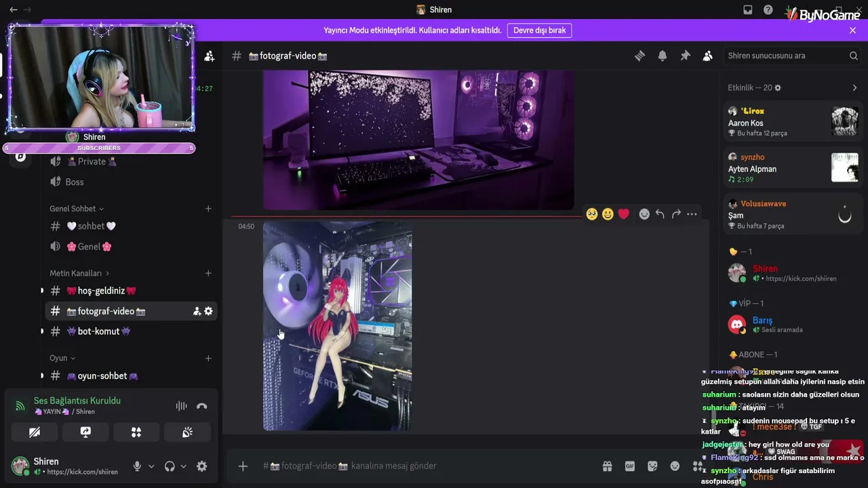
Task: Open the hoş-geldiniz channel
Action: tap(131, 291)
